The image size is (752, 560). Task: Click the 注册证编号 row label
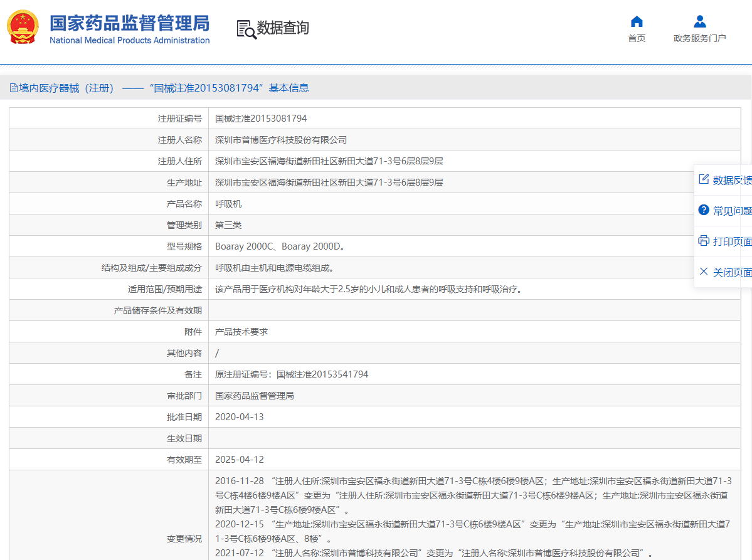pyautogui.click(x=180, y=119)
